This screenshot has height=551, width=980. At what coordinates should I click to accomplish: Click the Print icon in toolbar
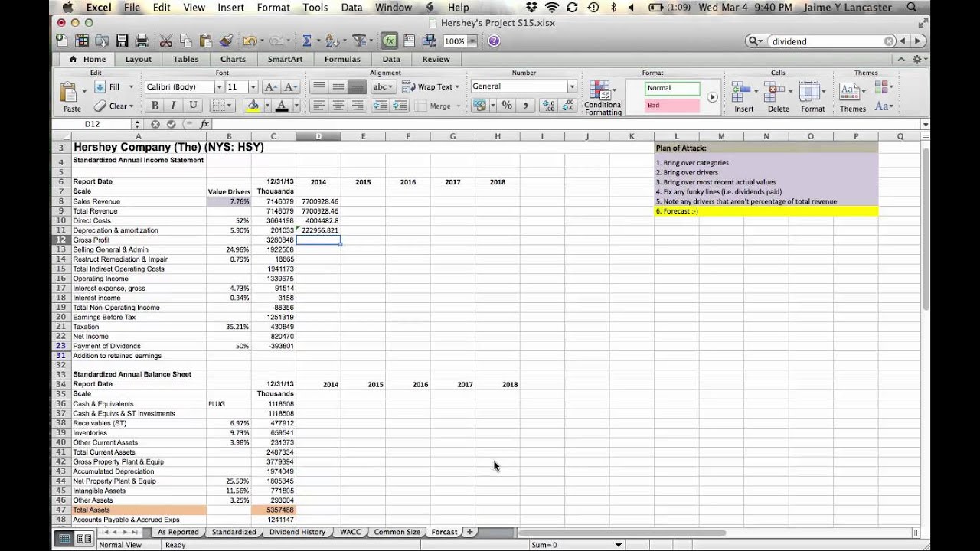coord(142,41)
